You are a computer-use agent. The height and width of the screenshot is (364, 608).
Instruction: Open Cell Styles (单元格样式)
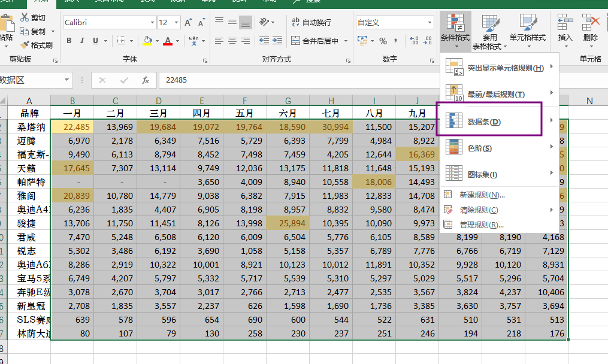(527, 31)
